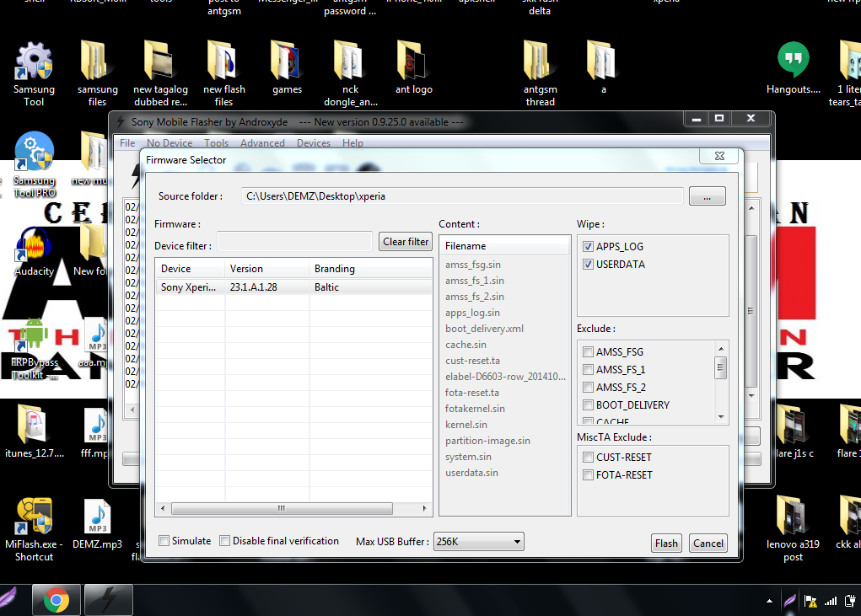The width and height of the screenshot is (861, 616).
Task: Open the Advanced menu
Action: 262,142
